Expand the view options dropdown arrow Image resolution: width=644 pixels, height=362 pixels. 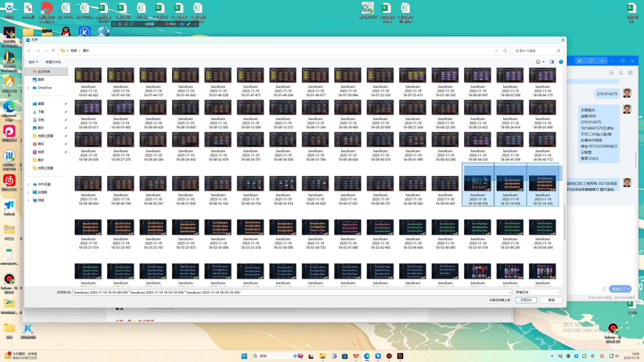[543, 62]
